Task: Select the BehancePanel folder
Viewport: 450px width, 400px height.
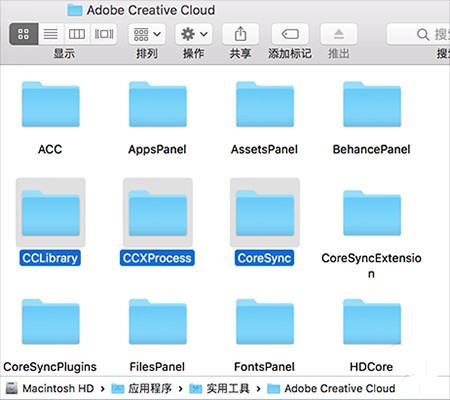Action: tap(372, 104)
